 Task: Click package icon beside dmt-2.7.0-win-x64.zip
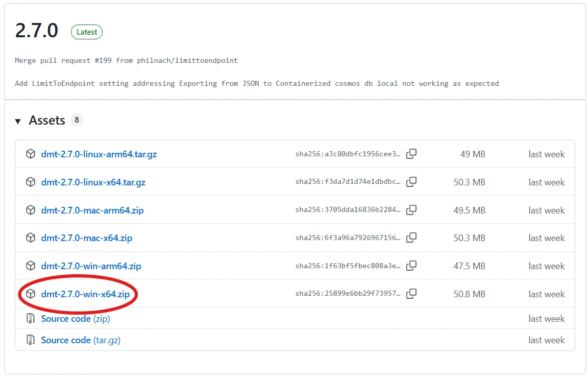pyautogui.click(x=31, y=294)
